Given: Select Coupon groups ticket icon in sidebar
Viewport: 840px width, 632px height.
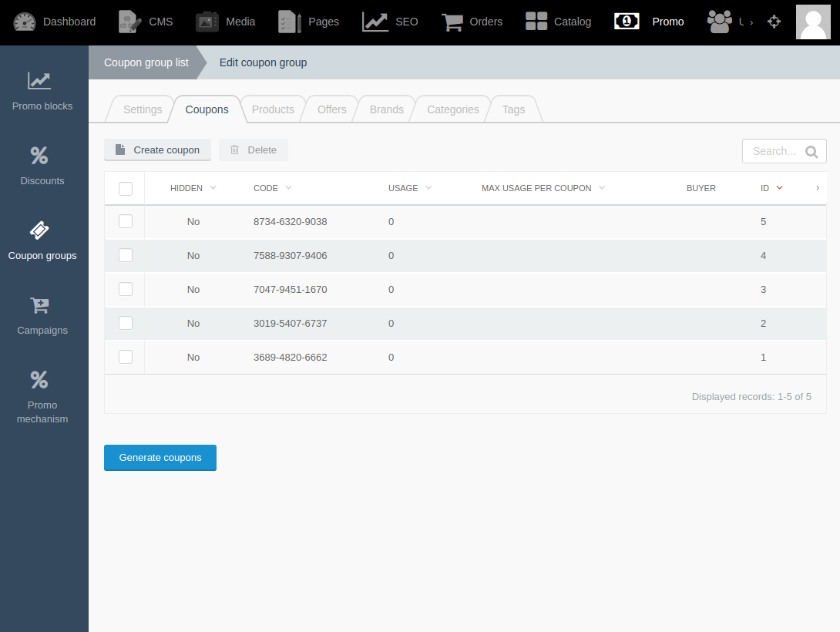Looking at the screenshot, I should pos(39,230).
